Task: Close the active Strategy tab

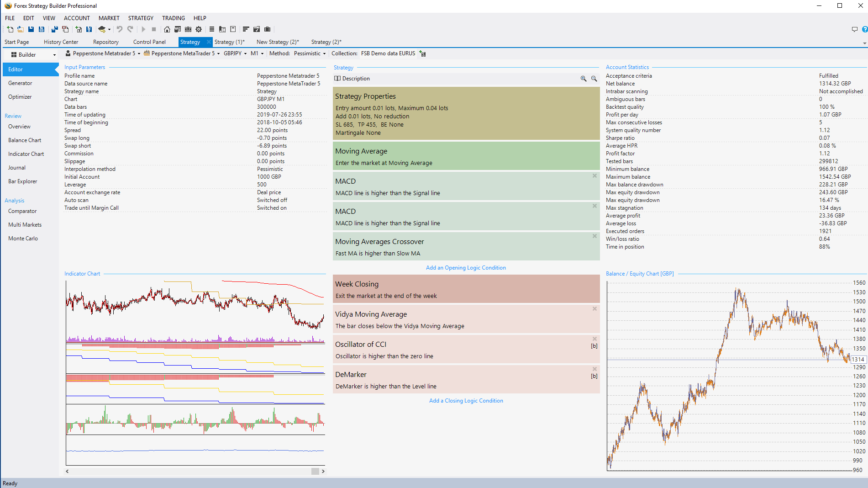Action: coord(209,42)
